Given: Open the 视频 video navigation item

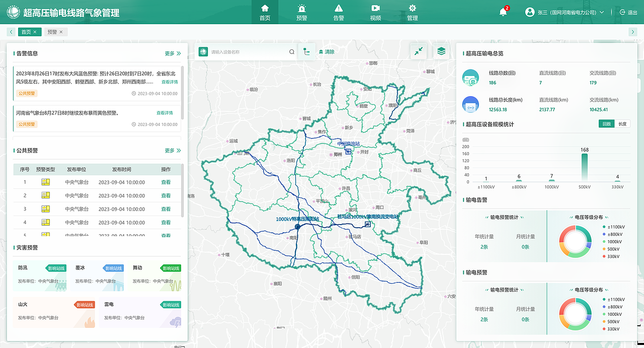Looking at the screenshot, I should tap(375, 12).
